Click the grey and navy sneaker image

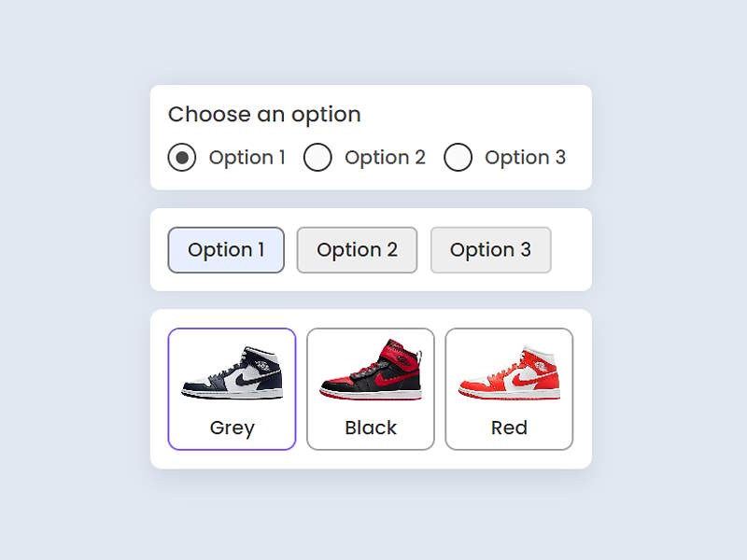[x=232, y=373]
